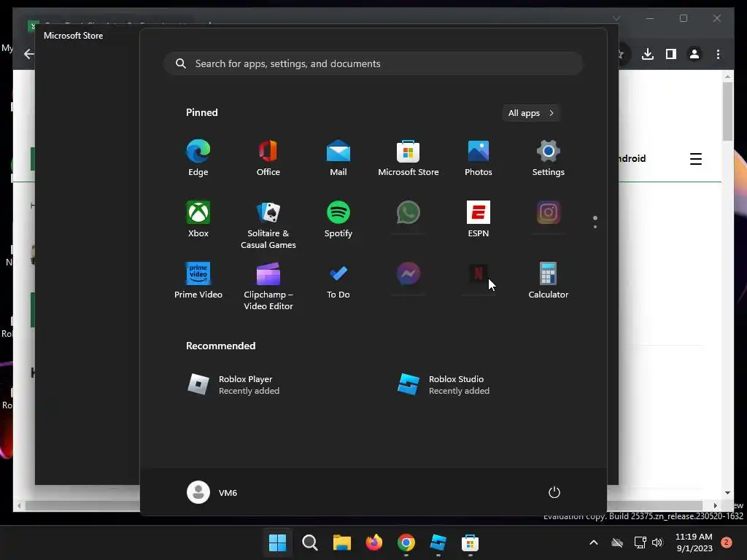Click the browser back arrow
The image size is (747, 560).
point(28,54)
